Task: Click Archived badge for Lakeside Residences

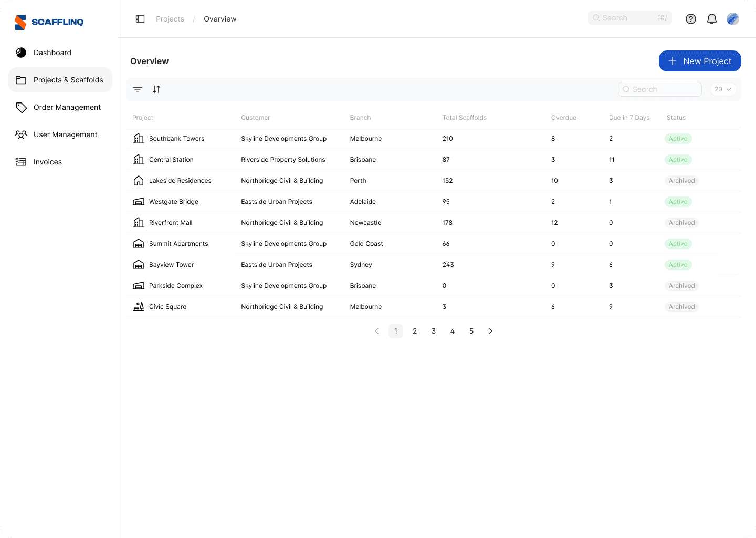Action: click(681, 181)
